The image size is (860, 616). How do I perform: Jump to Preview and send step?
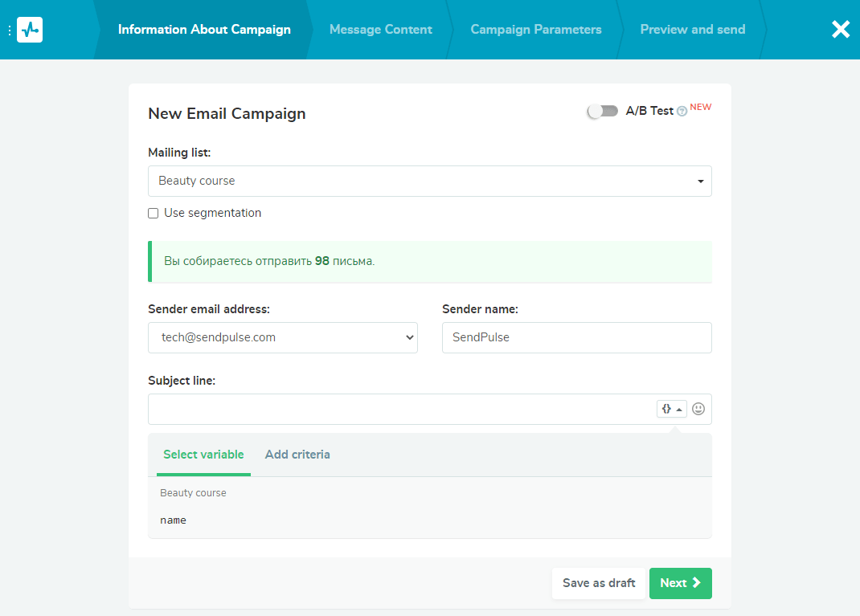click(692, 30)
